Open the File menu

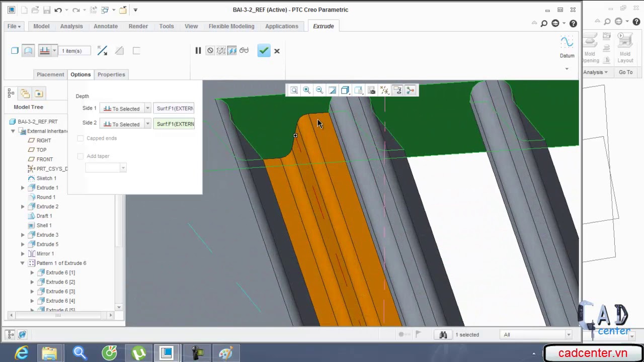coord(14,26)
